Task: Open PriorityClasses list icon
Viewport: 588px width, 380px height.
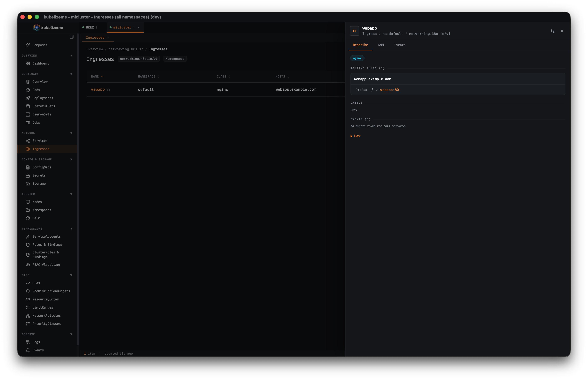Action: [x=28, y=324]
